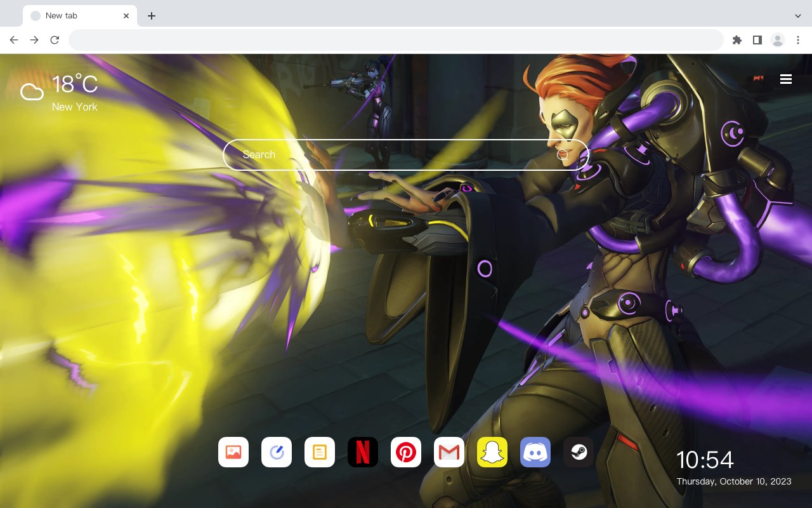Select the New tab tab

click(x=80, y=16)
